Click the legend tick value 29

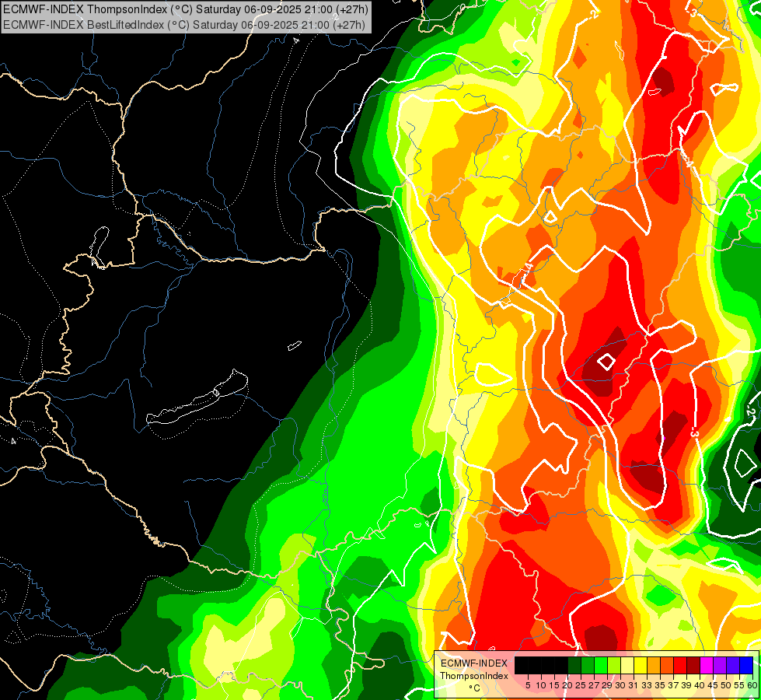click(x=607, y=685)
